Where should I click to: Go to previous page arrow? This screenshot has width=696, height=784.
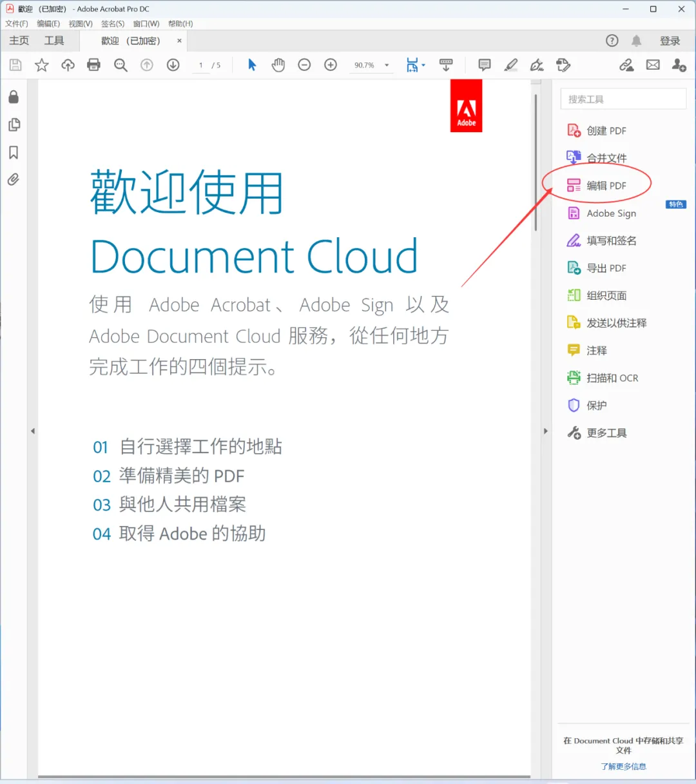[147, 65]
